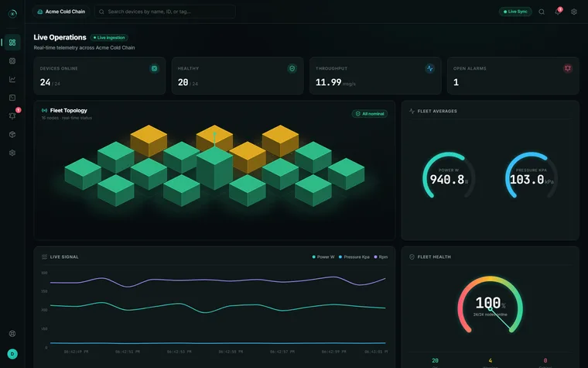Click the Open Alarms value 1
Screen dimensions: 588x368
456,82
